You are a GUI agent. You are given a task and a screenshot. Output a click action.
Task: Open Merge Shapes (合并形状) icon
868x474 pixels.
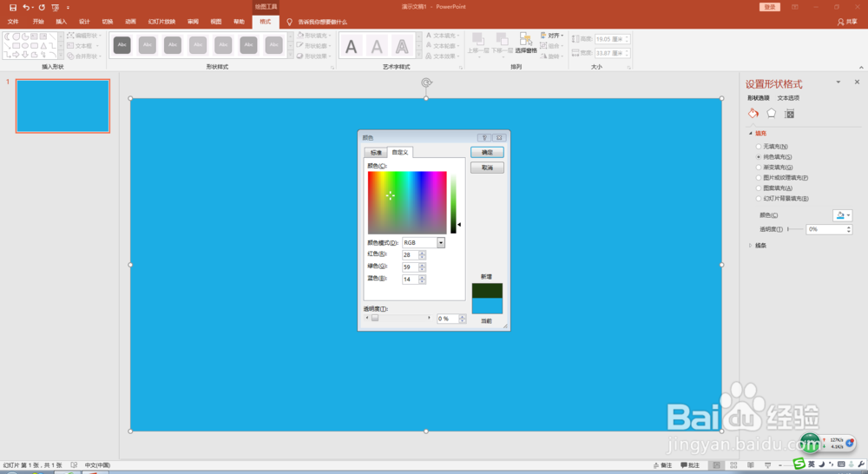[x=70, y=56]
